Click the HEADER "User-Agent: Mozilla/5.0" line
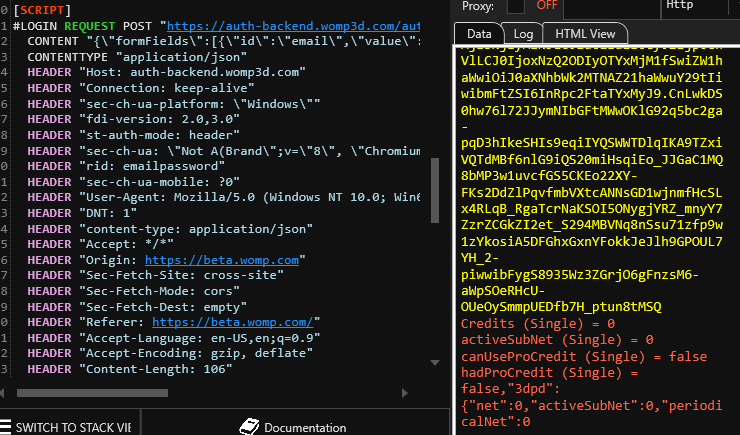The image size is (740, 435). click(223, 197)
